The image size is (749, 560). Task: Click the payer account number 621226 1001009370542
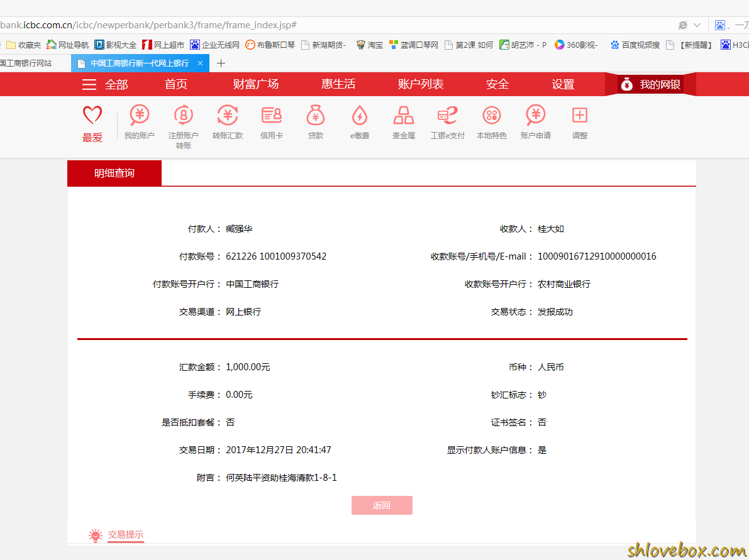coord(276,256)
